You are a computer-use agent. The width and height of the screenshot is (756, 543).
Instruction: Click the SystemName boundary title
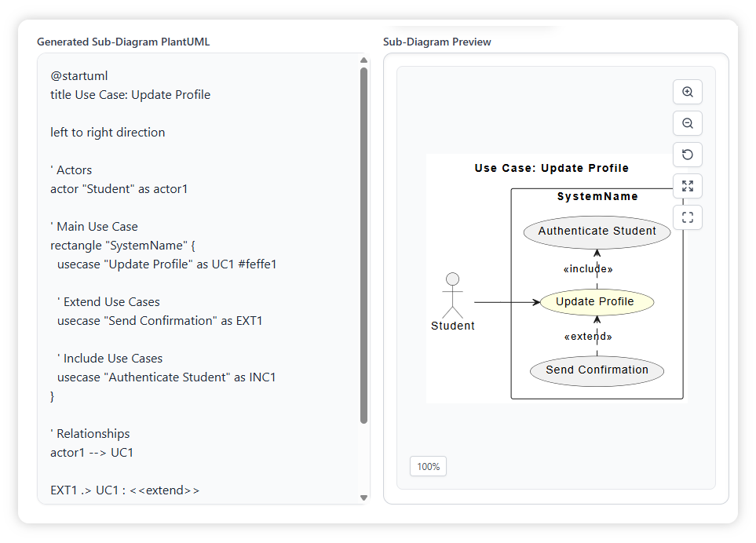(x=597, y=197)
